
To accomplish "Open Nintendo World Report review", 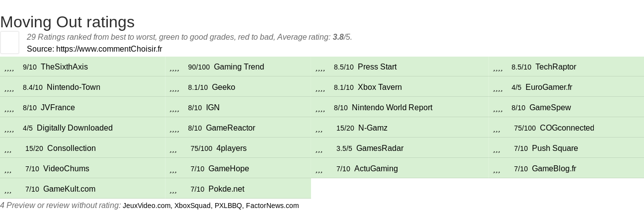I will coord(392,108).
